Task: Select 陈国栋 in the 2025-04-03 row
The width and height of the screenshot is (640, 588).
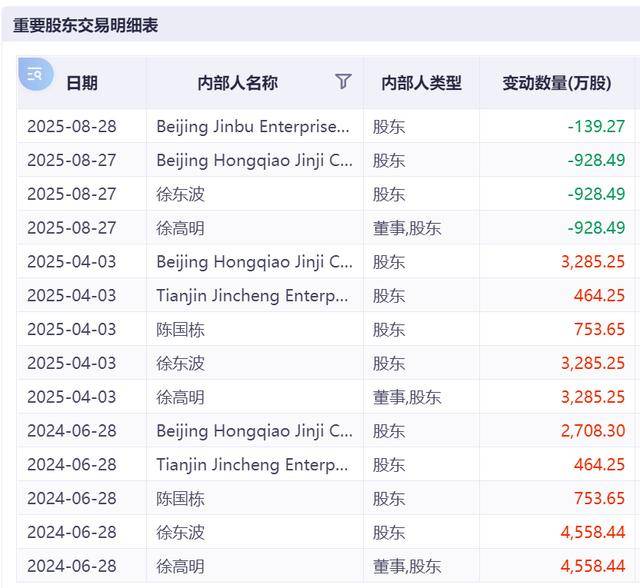Action: [180, 330]
